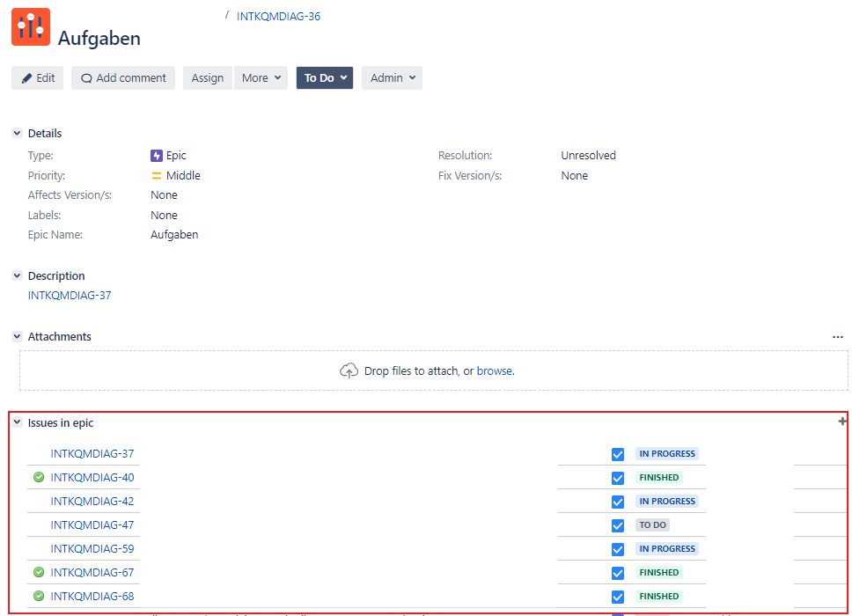Click the purple Epic type icon
Screen dimensions: 852x616
(x=157, y=156)
